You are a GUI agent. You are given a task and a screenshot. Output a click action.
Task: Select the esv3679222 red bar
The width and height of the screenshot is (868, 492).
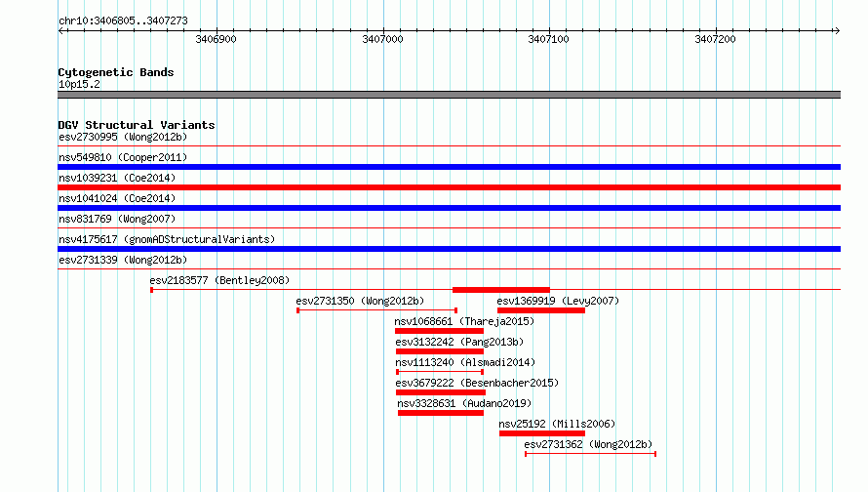click(441, 392)
